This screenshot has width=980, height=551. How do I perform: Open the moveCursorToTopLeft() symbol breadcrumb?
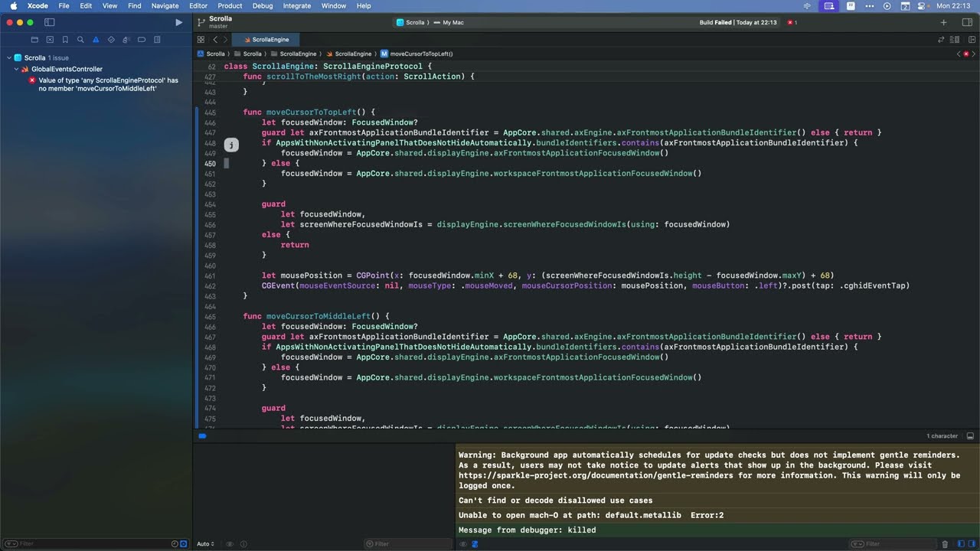pyautogui.click(x=416, y=54)
